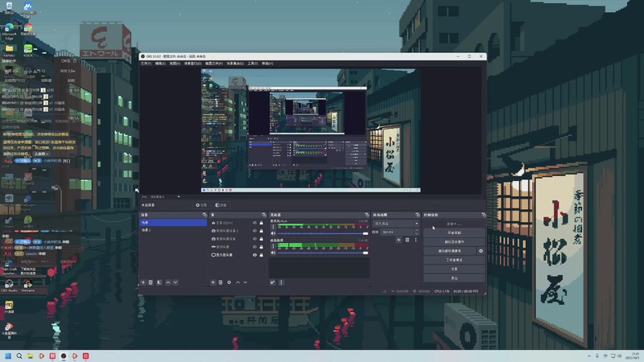644x362 pixels.
Task: Move scene down with the down arrow
Action: [x=175, y=282]
